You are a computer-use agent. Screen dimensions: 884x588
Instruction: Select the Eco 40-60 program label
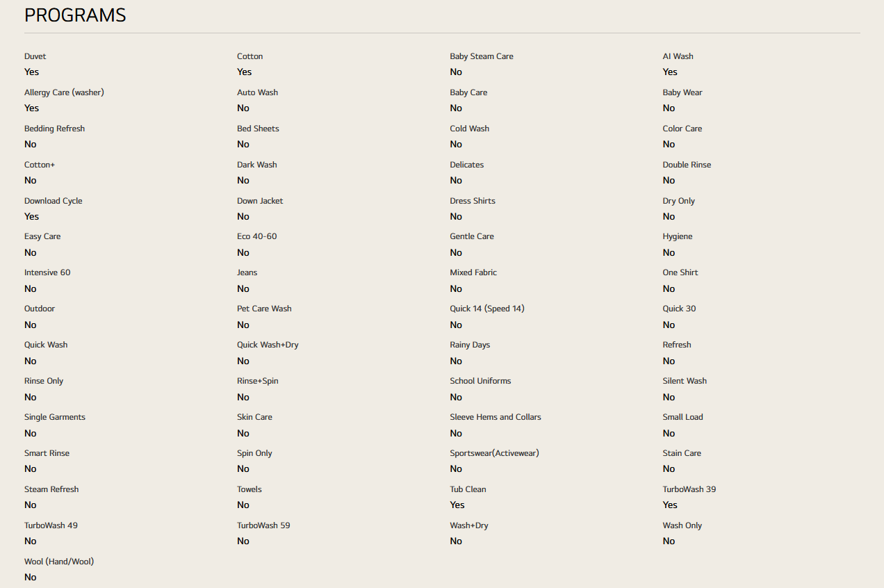(256, 236)
